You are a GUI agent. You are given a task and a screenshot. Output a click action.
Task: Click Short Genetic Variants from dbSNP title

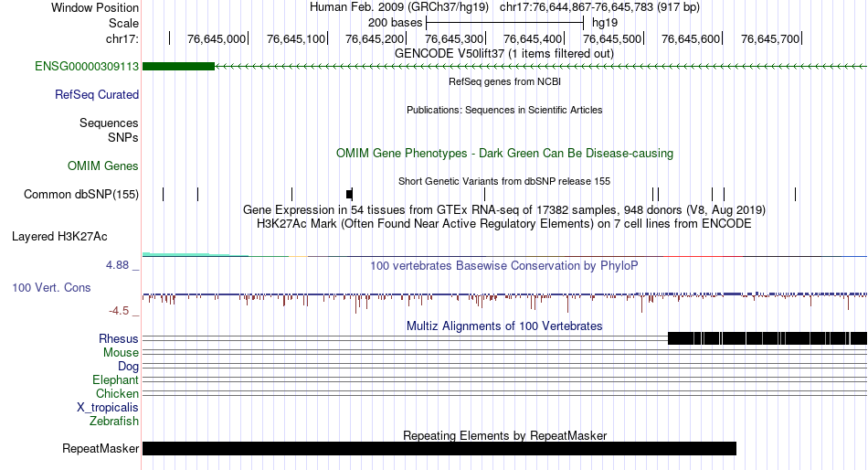pyautogui.click(x=504, y=181)
